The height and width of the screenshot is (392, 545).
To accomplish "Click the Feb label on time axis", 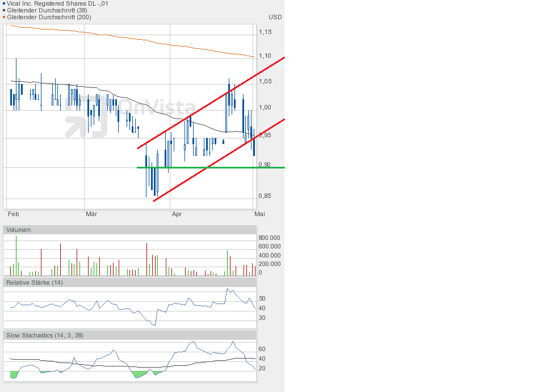I will coord(13,214).
